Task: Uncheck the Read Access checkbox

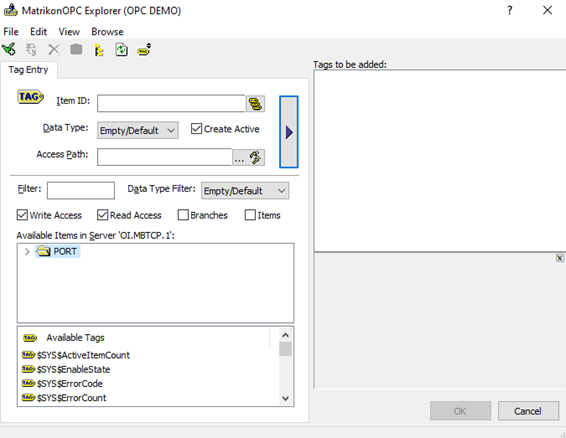Action: coord(103,215)
